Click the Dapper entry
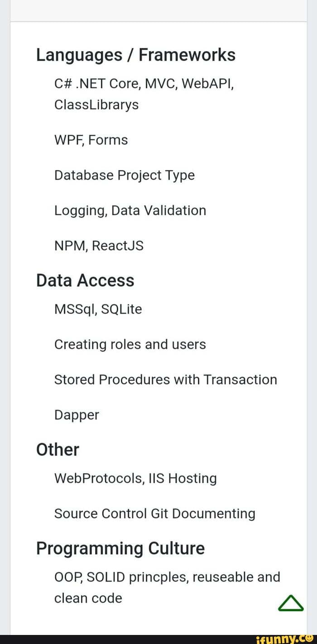The image size is (317, 644). [77, 415]
